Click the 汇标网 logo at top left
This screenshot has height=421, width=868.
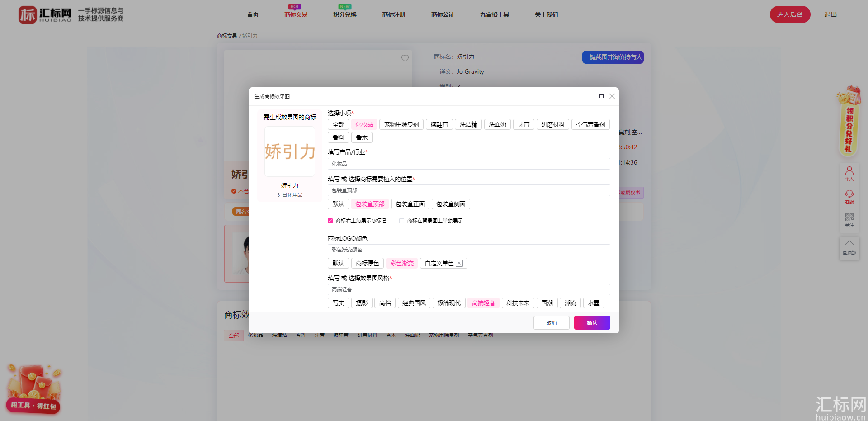click(45, 14)
